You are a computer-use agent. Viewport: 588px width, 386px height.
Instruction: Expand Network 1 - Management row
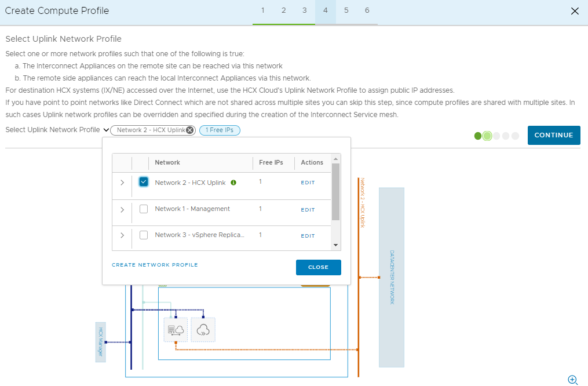tap(122, 210)
